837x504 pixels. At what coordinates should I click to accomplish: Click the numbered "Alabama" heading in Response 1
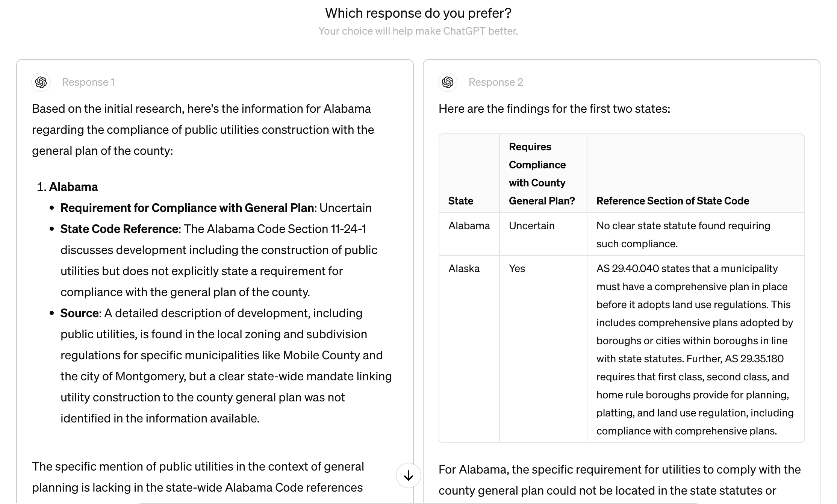click(74, 187)
